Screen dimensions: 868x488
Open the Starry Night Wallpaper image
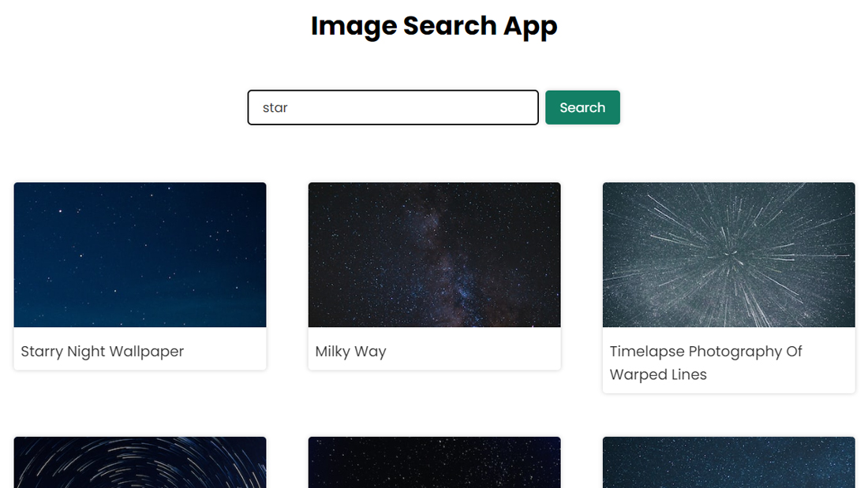coord(140,255)
